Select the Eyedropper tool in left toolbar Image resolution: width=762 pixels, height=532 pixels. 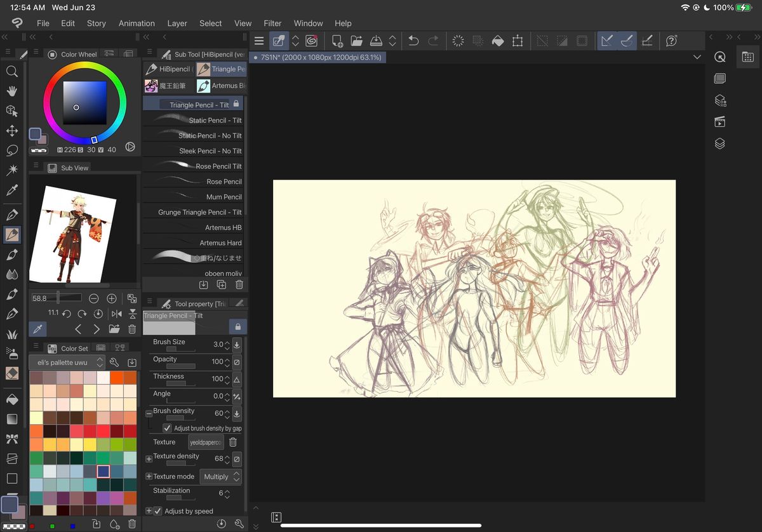(12, 190)
